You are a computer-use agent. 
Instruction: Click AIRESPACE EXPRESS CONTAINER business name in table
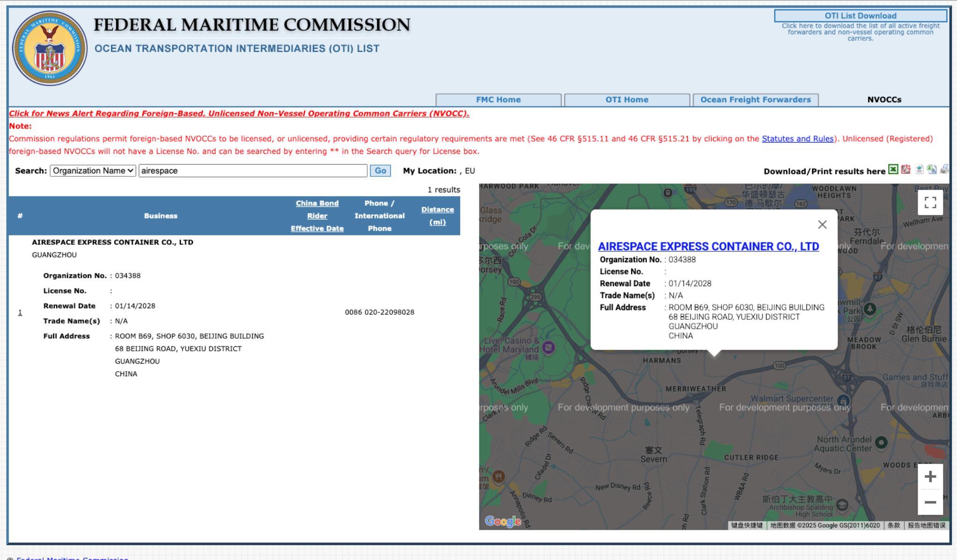pos(113,242)
